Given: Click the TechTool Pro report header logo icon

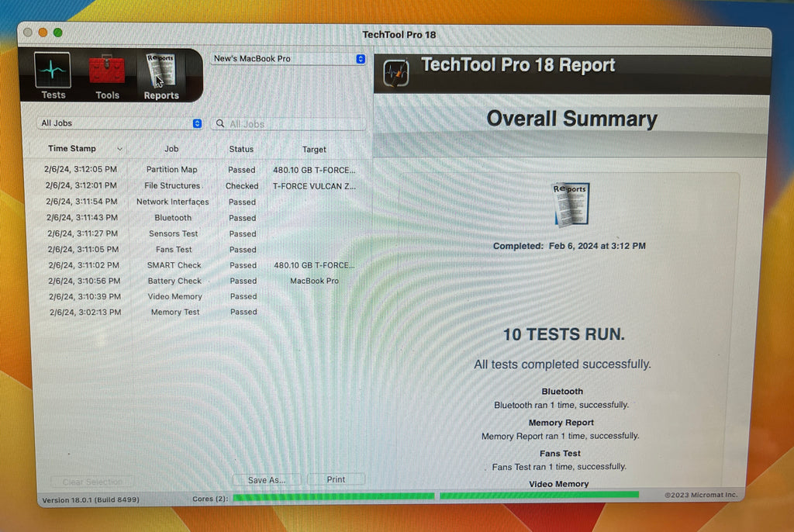Looking at the screenshot, I should tap(395, 73).
